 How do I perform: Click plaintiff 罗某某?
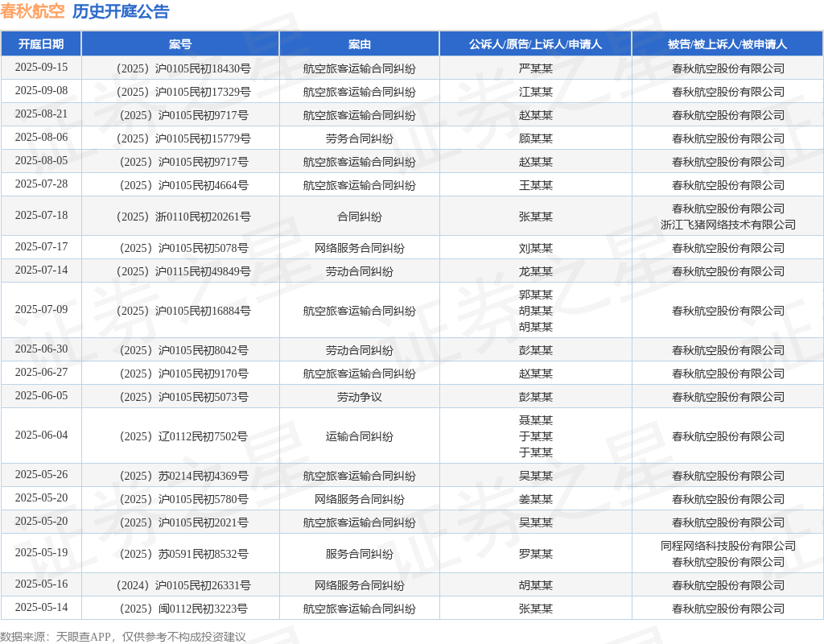point(535,554)
